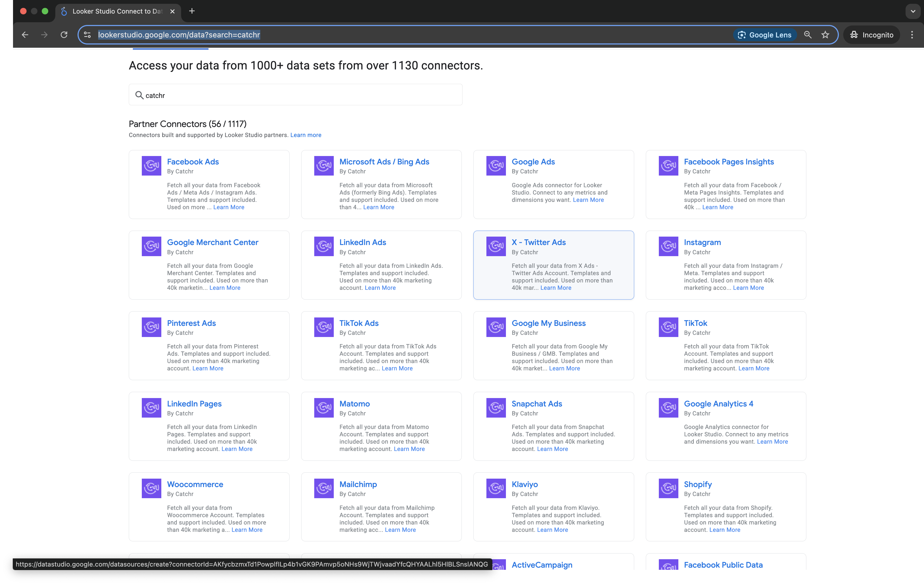
Task: Open the ActiveCampaign connector title
Action: click(x=542, y=565)
